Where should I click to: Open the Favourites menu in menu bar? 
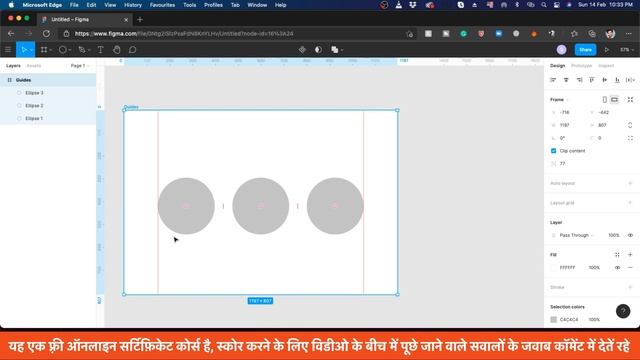coord(162,5)
